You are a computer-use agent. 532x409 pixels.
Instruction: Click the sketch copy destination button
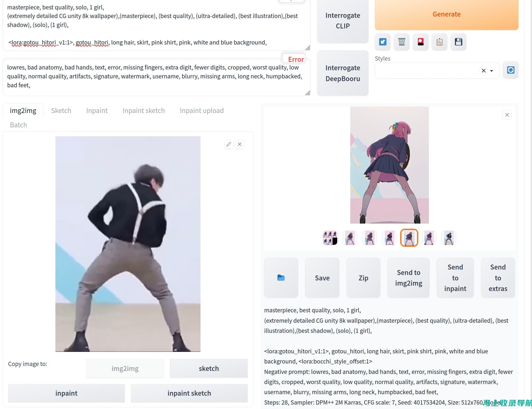pos(208,368)
